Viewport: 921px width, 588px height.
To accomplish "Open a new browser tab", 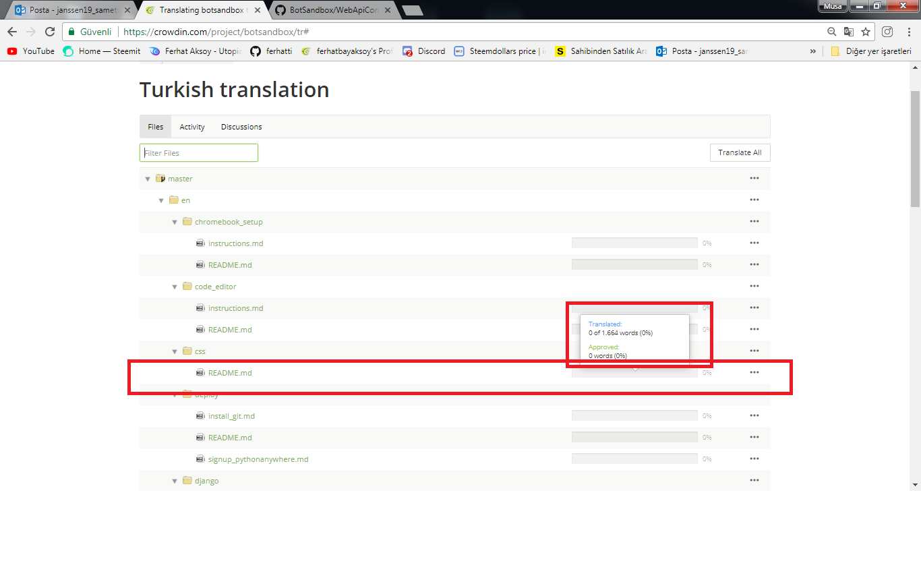I will point(412,10).
